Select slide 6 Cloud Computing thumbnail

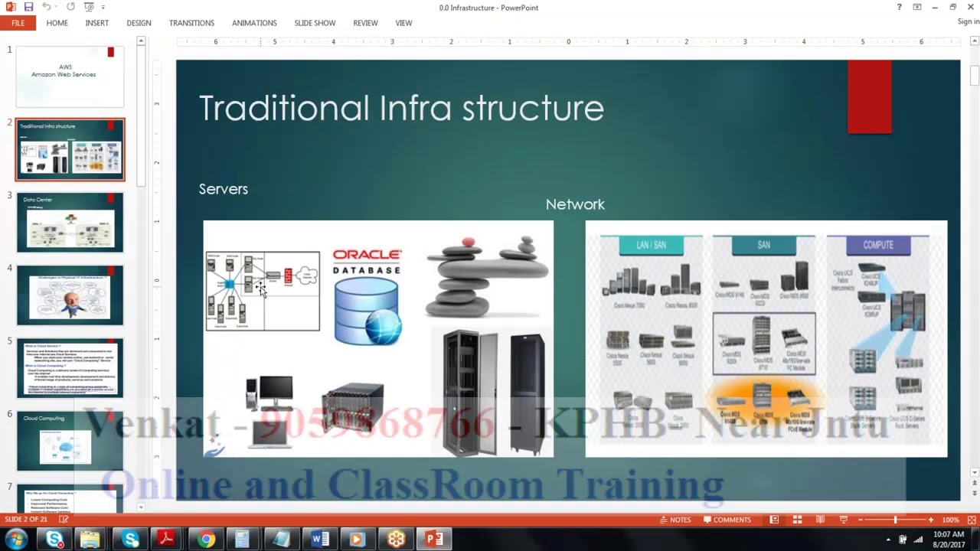[x=70, y=442]
